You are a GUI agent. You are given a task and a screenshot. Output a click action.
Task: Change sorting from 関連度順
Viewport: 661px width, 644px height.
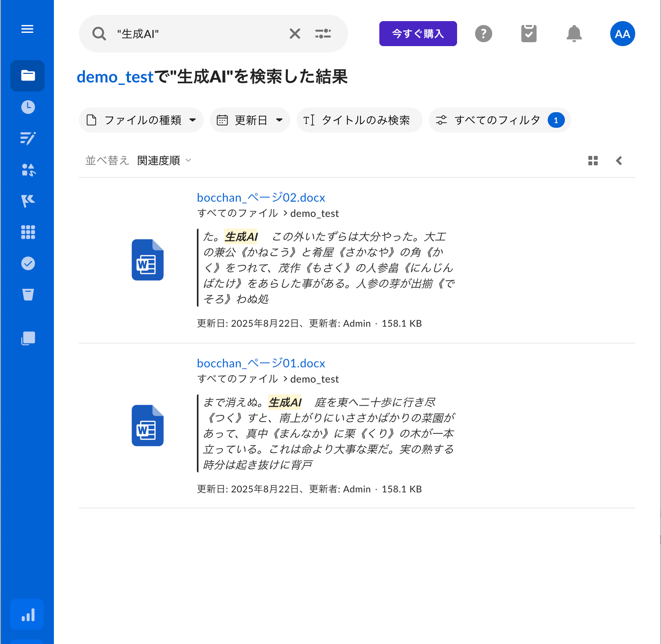coord(163,160)
